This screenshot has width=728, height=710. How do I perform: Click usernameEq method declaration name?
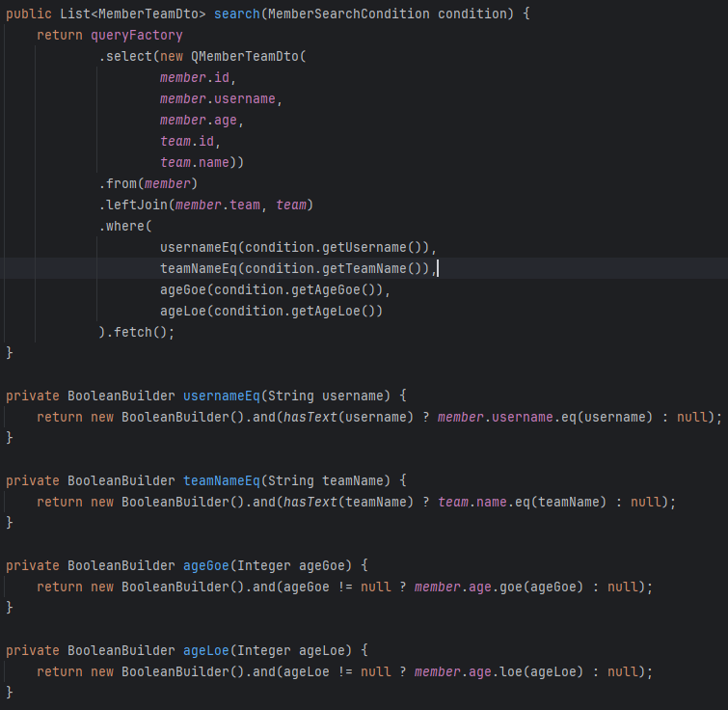[222, 396]
